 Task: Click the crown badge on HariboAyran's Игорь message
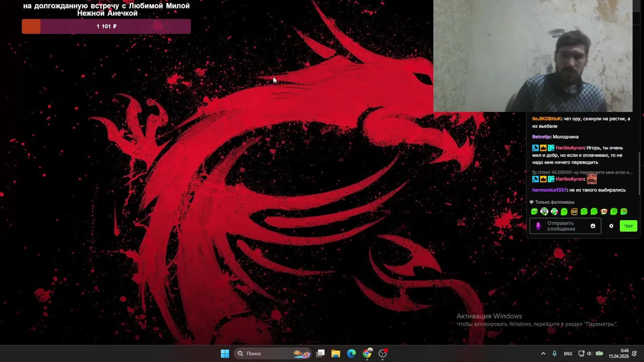pyautogui.click(x=543, y=148)
